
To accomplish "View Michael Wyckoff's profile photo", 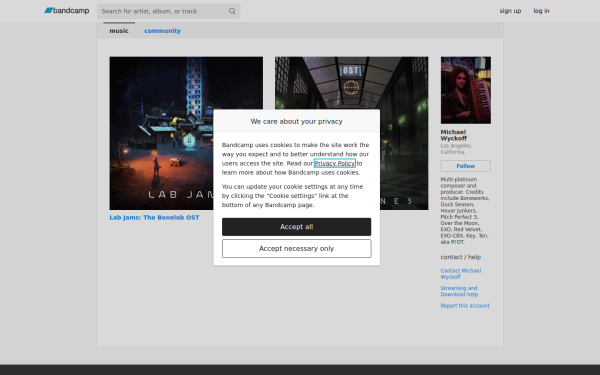I will [x=466, y=90].
